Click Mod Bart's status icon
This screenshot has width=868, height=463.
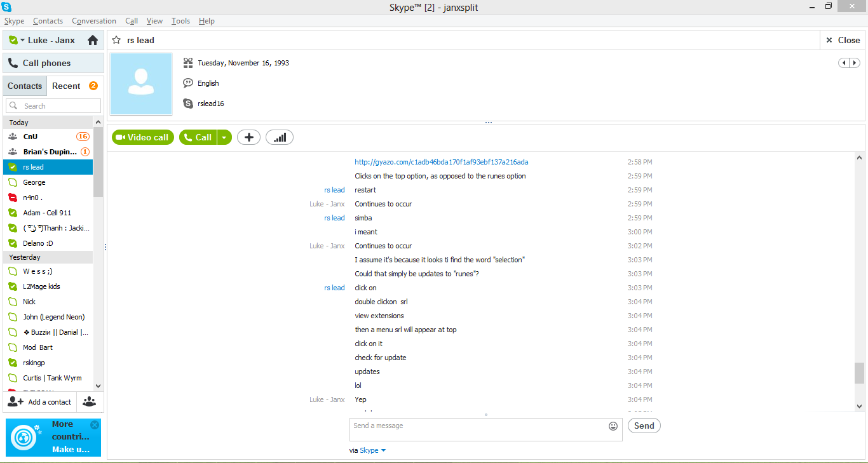click(x=13, y=347)
